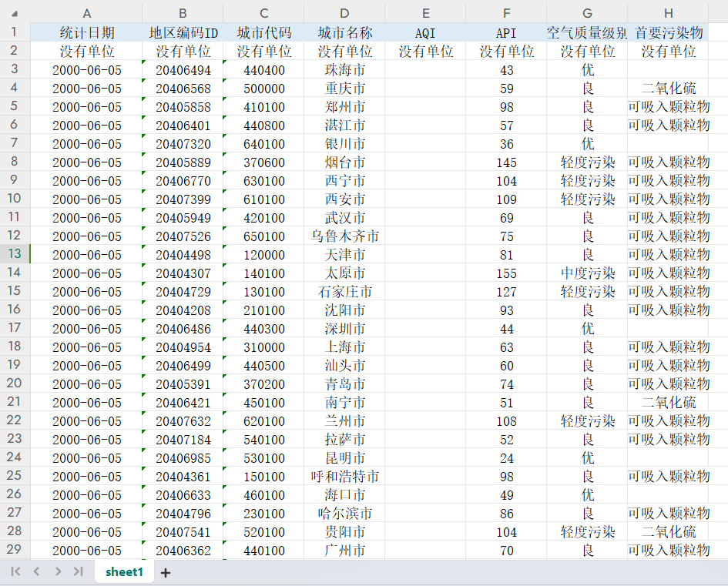Select row 29 header

[x=15, y=549]
